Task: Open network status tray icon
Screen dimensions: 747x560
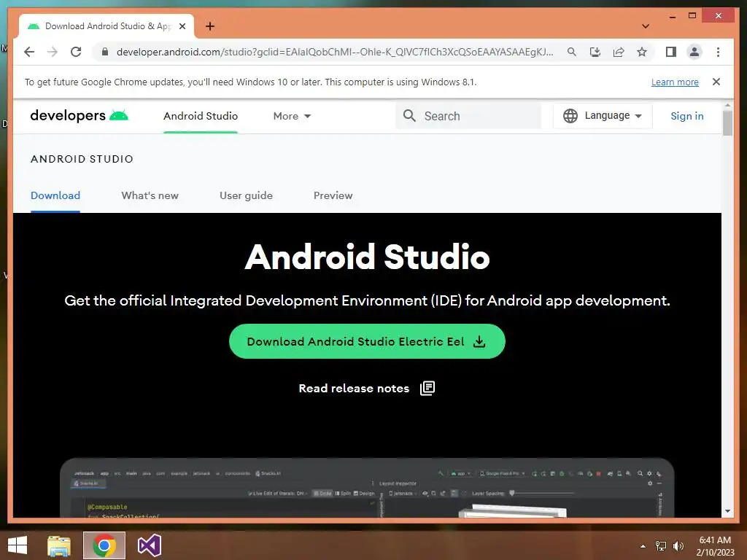Action: coord(660,546)
